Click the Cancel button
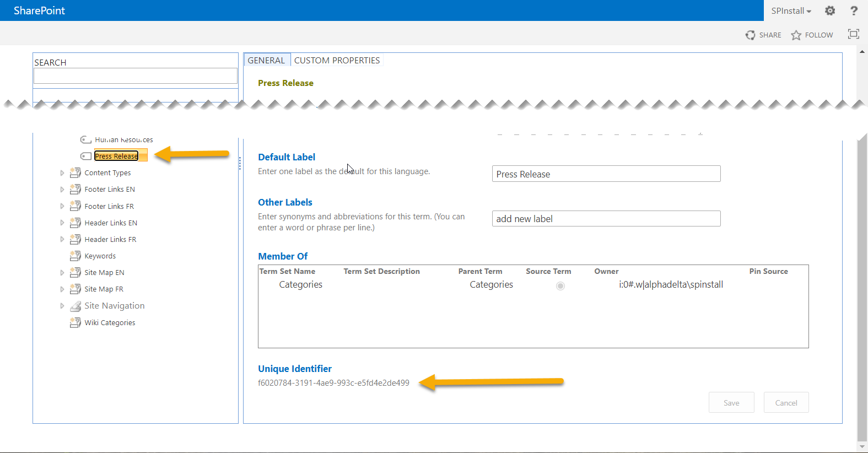The width and height of the screenshot is (868, 453). [786, 403]
